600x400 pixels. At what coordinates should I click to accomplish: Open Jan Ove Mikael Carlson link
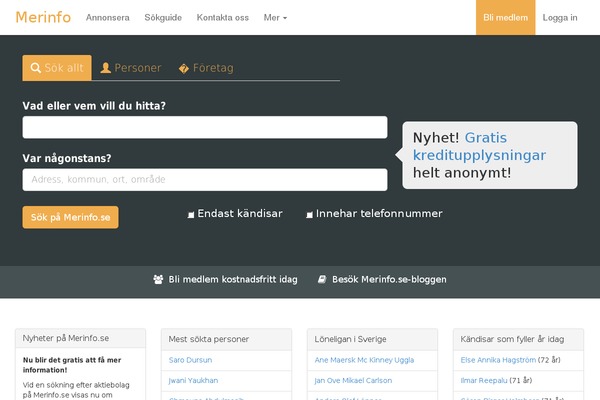point(353,380)
